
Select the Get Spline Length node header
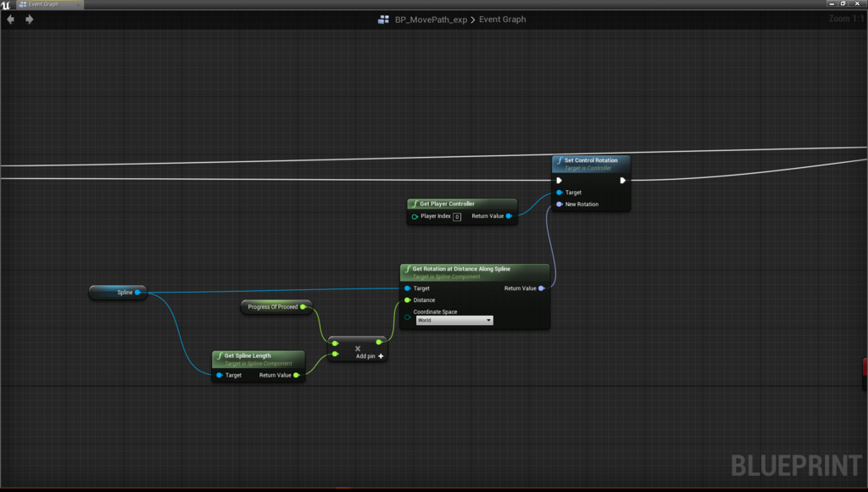click(259, 359)
